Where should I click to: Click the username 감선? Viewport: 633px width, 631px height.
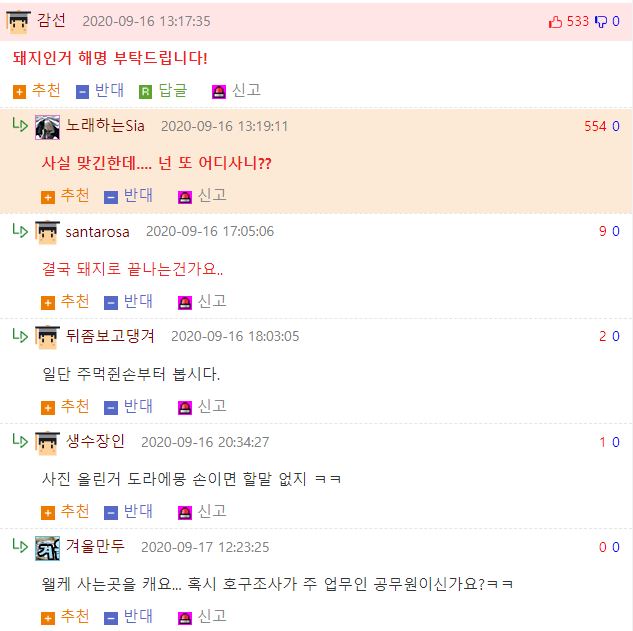coord(51,20)
